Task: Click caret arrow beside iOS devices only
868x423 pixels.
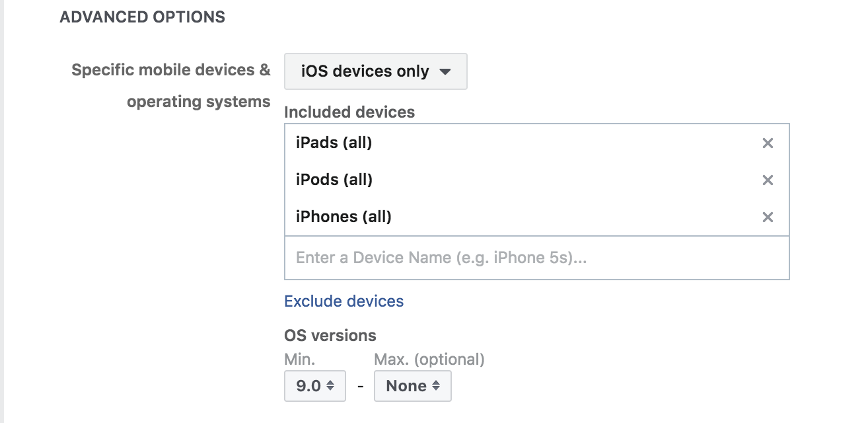Action: pos(445,71)
